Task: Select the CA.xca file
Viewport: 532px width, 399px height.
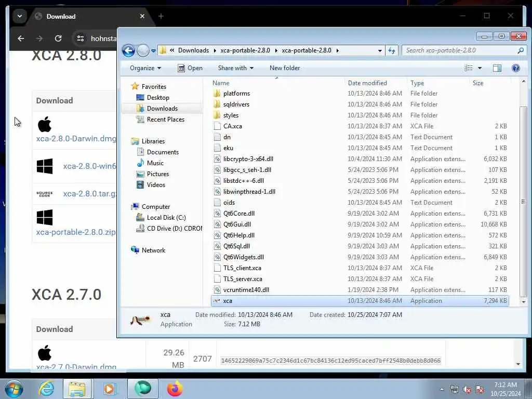Action: coord(232,126)
